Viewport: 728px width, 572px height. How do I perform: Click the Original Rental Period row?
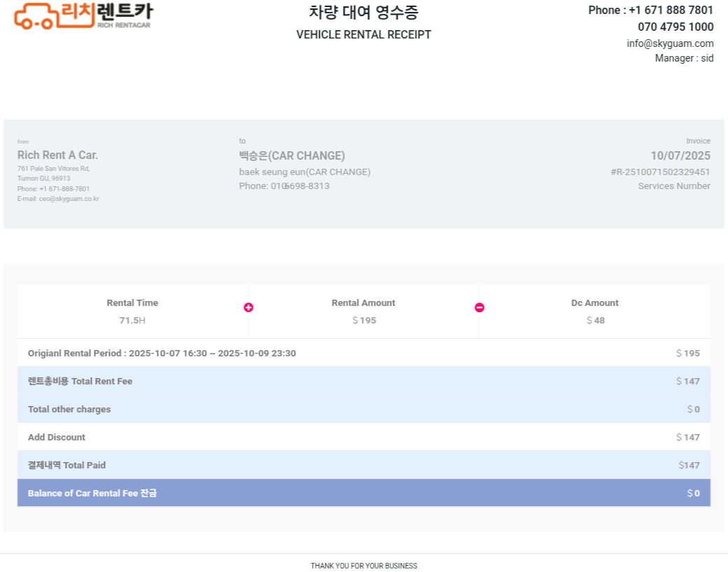[x=363, y=353]
